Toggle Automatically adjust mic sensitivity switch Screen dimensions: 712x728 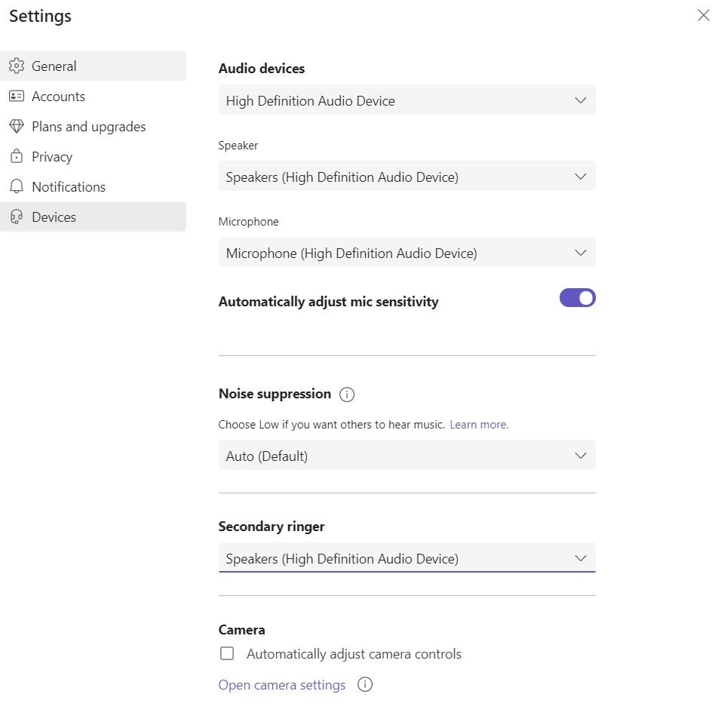coord(577,298)
